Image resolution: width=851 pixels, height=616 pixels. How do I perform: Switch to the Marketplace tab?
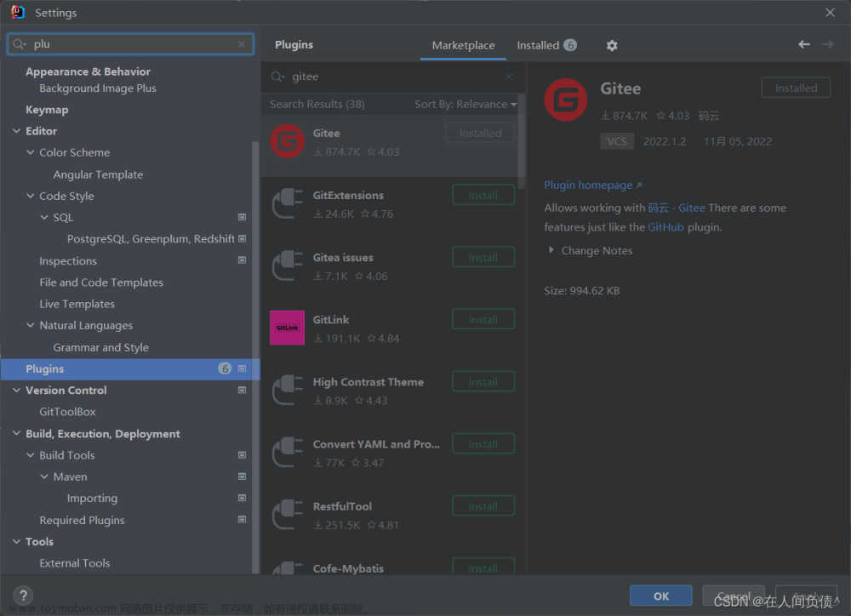tap(463, 46)
